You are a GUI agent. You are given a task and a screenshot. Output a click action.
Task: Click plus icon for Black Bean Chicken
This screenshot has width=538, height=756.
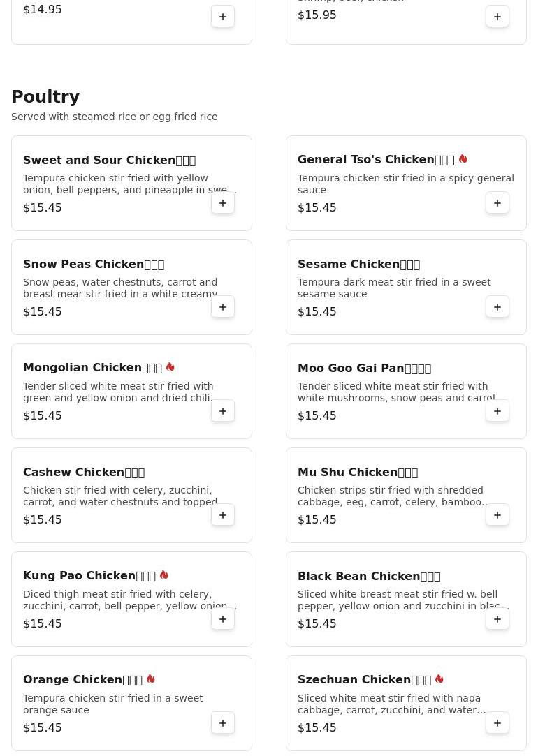(x=497, y=619)
